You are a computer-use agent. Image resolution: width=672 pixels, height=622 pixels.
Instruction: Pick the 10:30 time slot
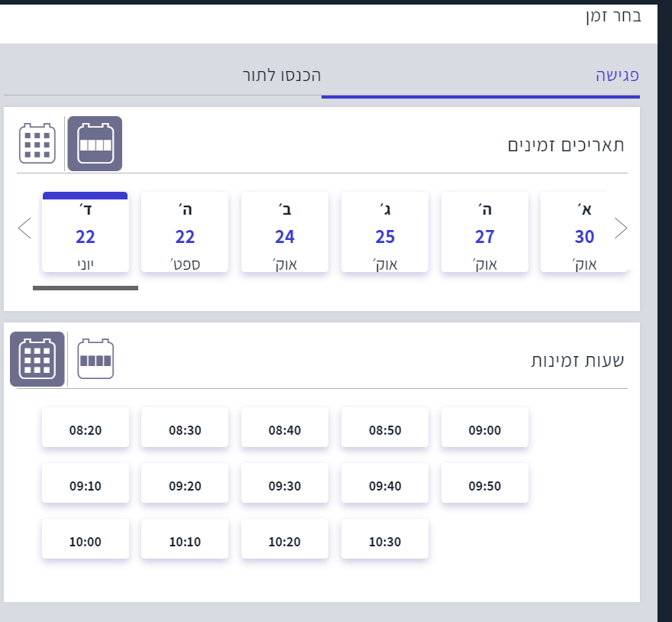click(x=385, y=542)
